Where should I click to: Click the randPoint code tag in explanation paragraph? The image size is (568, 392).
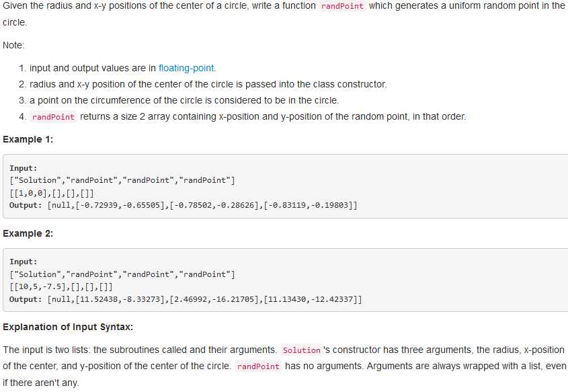pos(258,366)
